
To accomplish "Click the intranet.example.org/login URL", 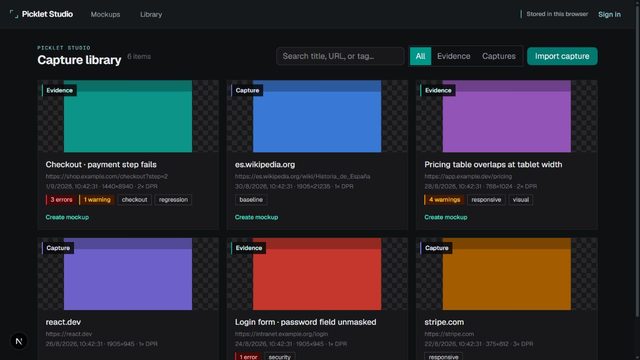I will 281,334.
